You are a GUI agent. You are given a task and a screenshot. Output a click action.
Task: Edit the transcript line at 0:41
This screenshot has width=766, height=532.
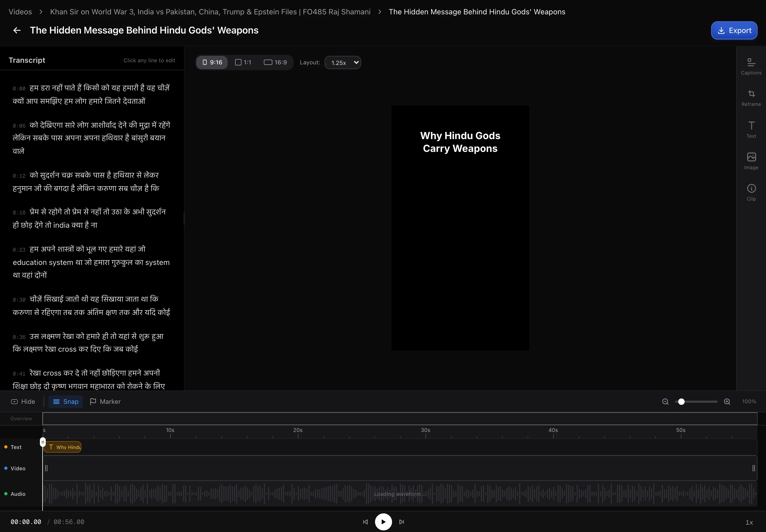tap(92, 379)
